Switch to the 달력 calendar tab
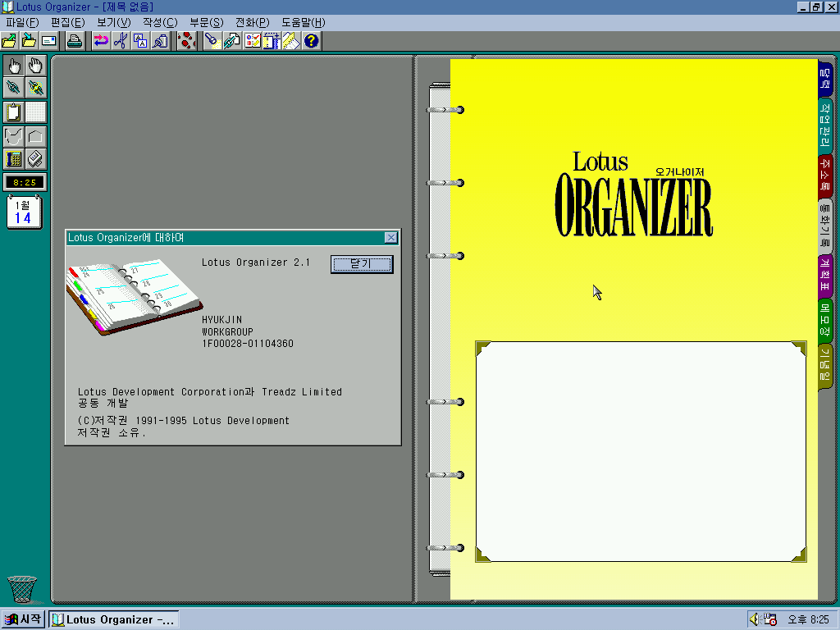 [825, 79]
